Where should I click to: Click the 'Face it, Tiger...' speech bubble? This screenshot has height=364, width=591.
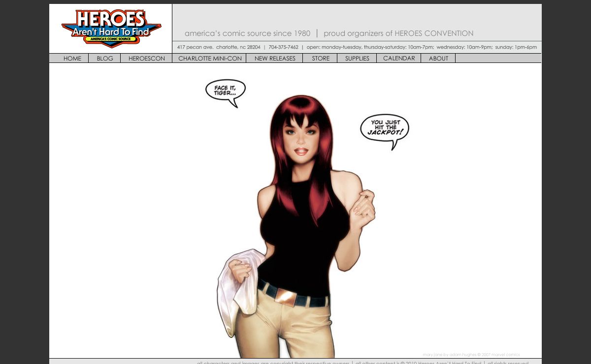point(226,92)
